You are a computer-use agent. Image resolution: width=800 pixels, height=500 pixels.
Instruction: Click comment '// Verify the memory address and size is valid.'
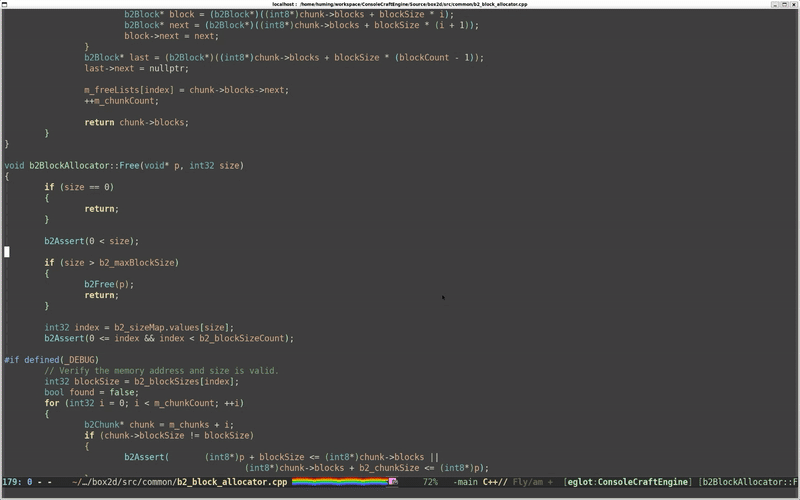(161, 370)
